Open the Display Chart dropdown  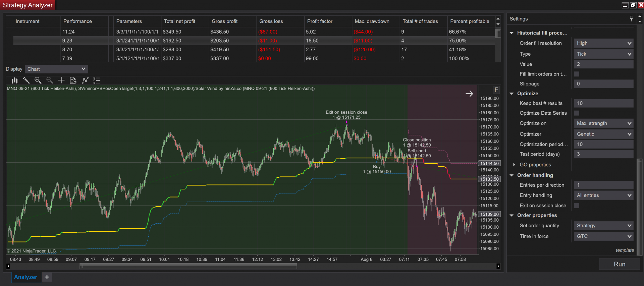point(56,69)
